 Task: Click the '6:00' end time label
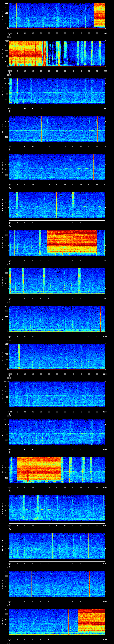(x=105, y=184)
